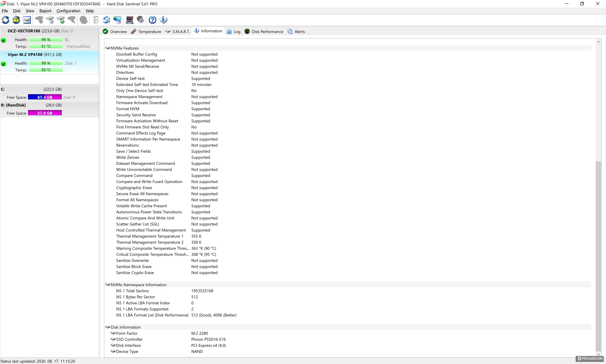Open the Disk Performance tab
Image resolution: width=606 pixels, height=364 pixels.
tap(264, 32)
